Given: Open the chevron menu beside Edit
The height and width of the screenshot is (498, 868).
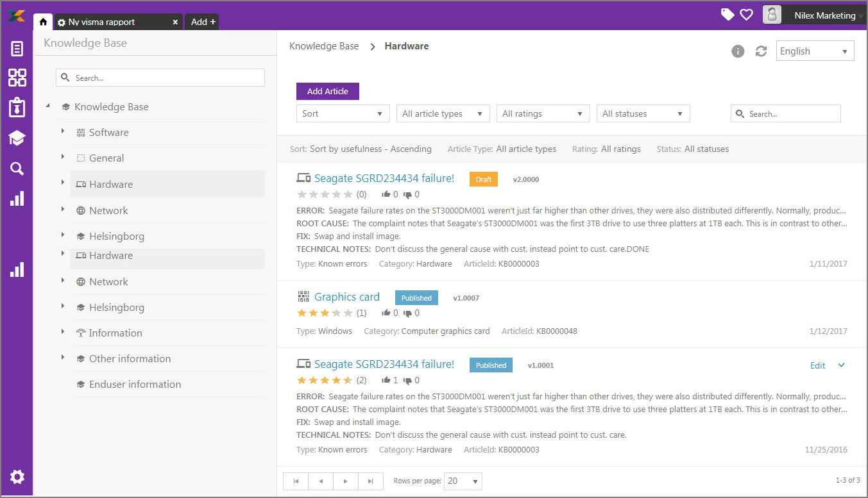Looking at the screenshot, I should pos(842,365).
